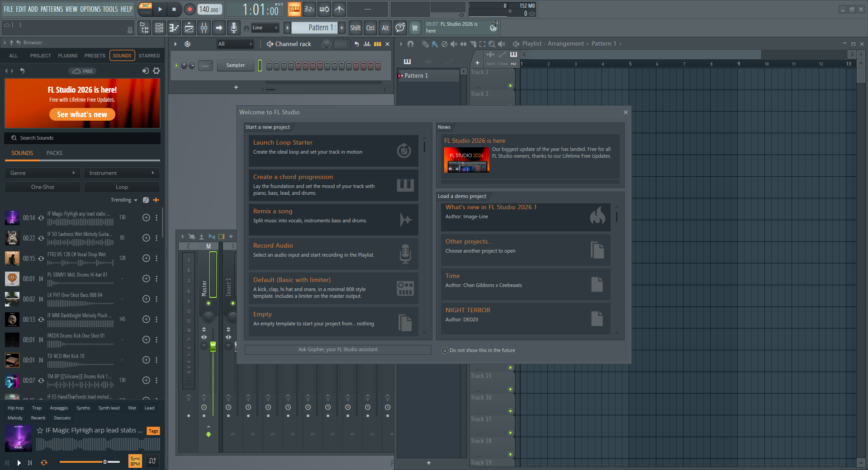Open the 'All' channel filter dropdown
Viewport: 868px width, 470px height.
coord(235,44)
